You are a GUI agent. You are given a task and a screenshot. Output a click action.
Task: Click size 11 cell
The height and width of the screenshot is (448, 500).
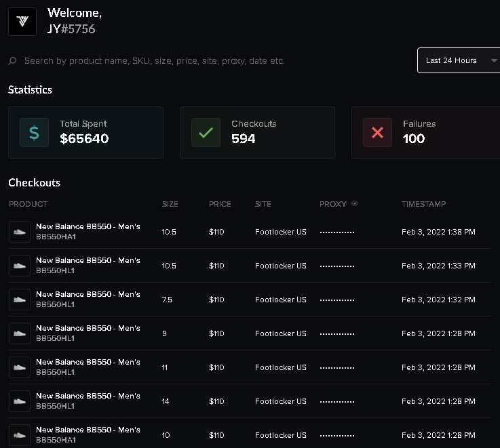tap(165, 367)
